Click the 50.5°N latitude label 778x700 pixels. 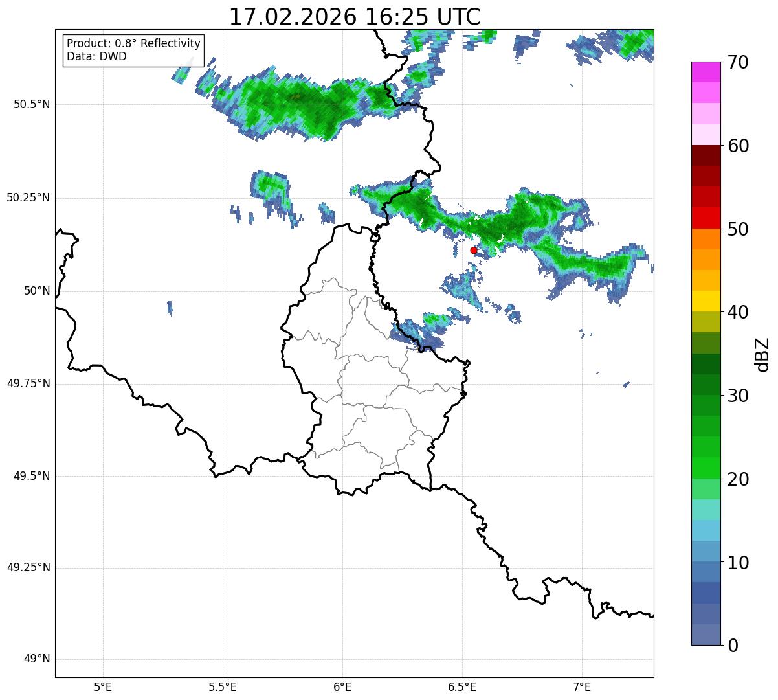coord(32,104)
